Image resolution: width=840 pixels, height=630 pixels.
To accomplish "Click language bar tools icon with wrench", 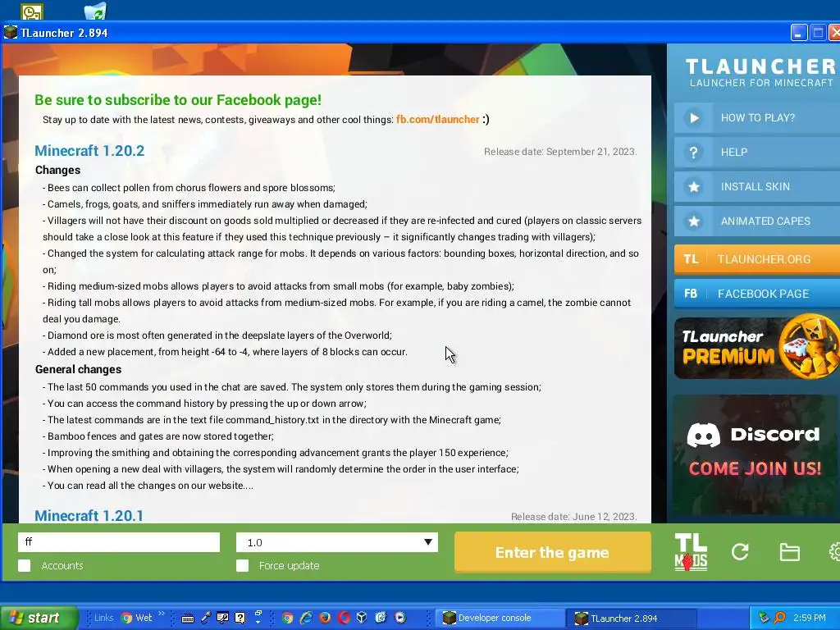I will tap(223, 618).
